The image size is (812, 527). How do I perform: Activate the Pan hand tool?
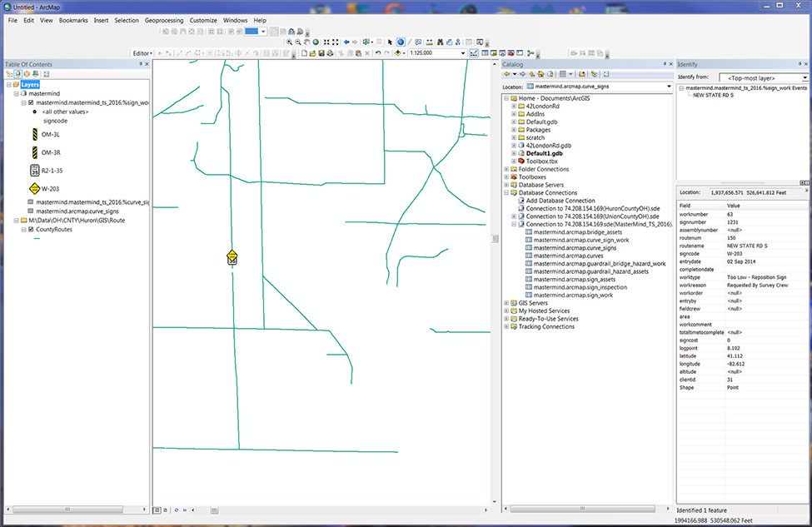point(307,42)
